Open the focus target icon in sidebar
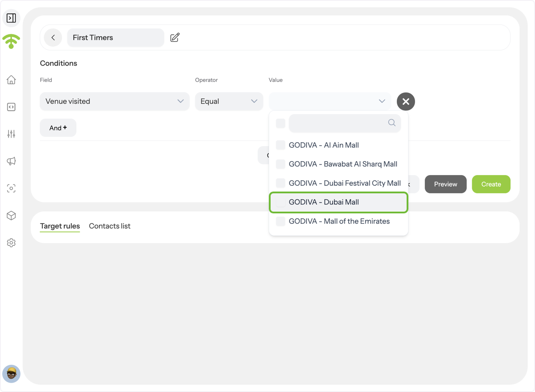Screen dimensions: 535x392 [x=11, y=188]
